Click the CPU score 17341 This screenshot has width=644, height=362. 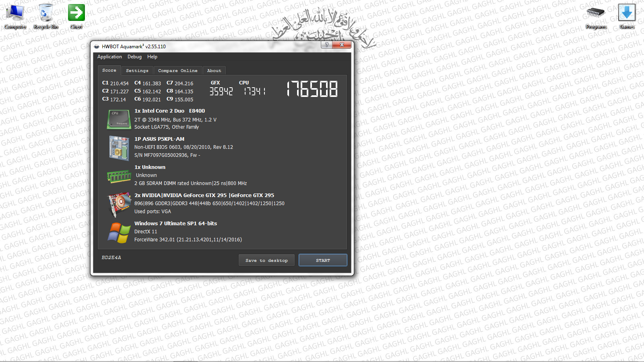254,92
